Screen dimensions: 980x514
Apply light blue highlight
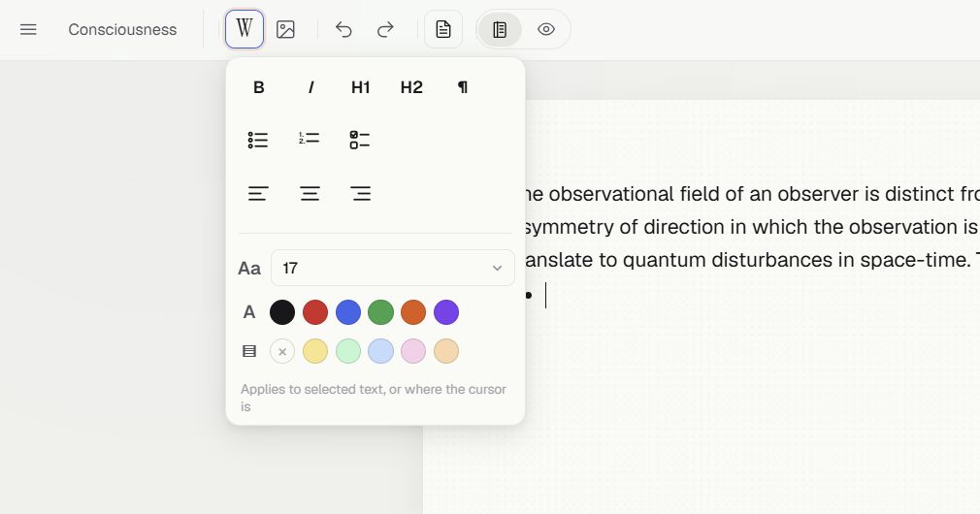tap(380, 352)
